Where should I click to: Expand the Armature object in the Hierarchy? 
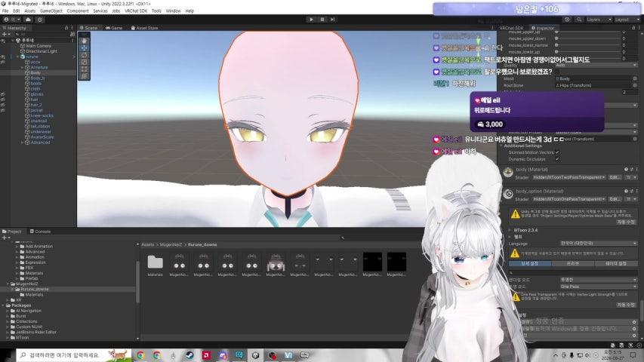coord(23,67)
